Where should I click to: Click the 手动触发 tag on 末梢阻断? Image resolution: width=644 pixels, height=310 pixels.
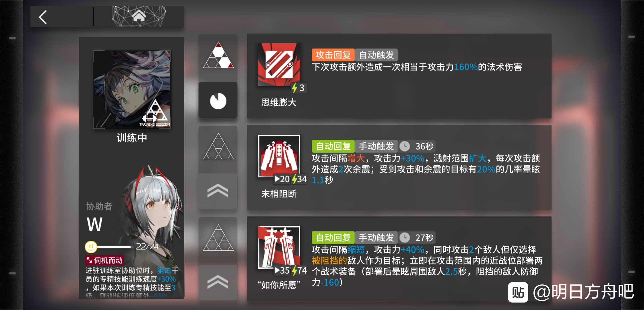376,146
